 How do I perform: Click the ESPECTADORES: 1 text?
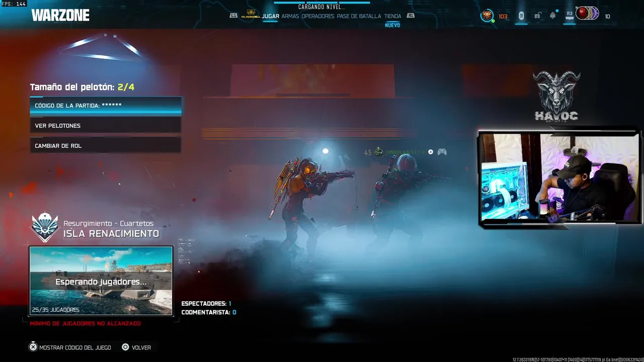click(x=206, y=304)
